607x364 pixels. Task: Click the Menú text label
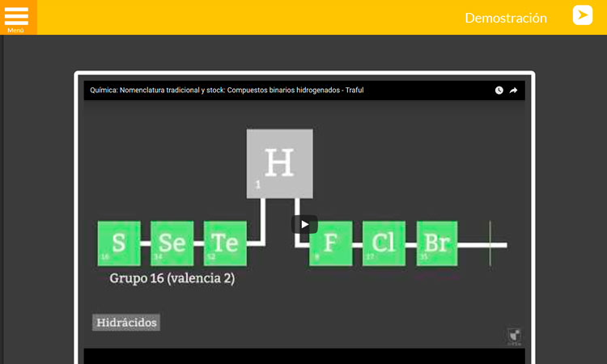click(15, 30)
